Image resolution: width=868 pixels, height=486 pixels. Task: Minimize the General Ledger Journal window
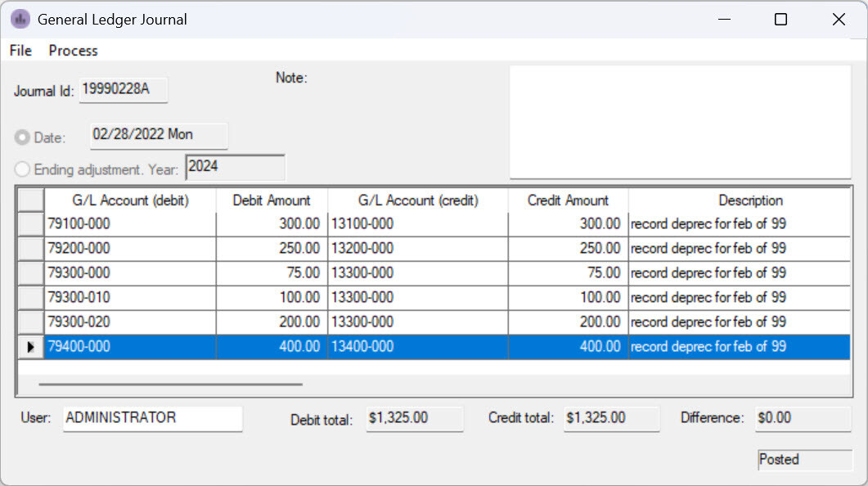click(724, 20)
